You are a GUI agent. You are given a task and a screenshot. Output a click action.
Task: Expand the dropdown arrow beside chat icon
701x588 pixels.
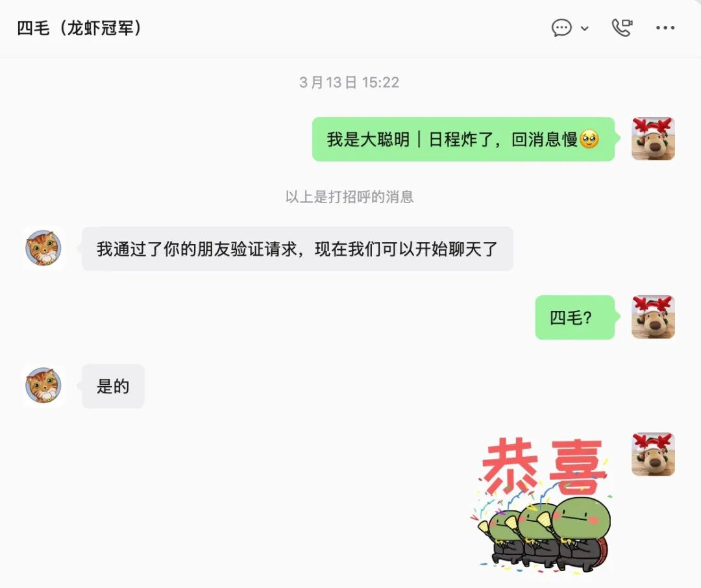tap(584, 28)
